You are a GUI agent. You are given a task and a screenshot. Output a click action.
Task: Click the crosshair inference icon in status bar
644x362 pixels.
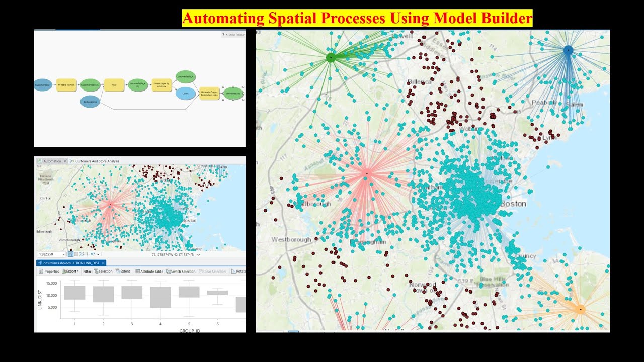[87, 254]
